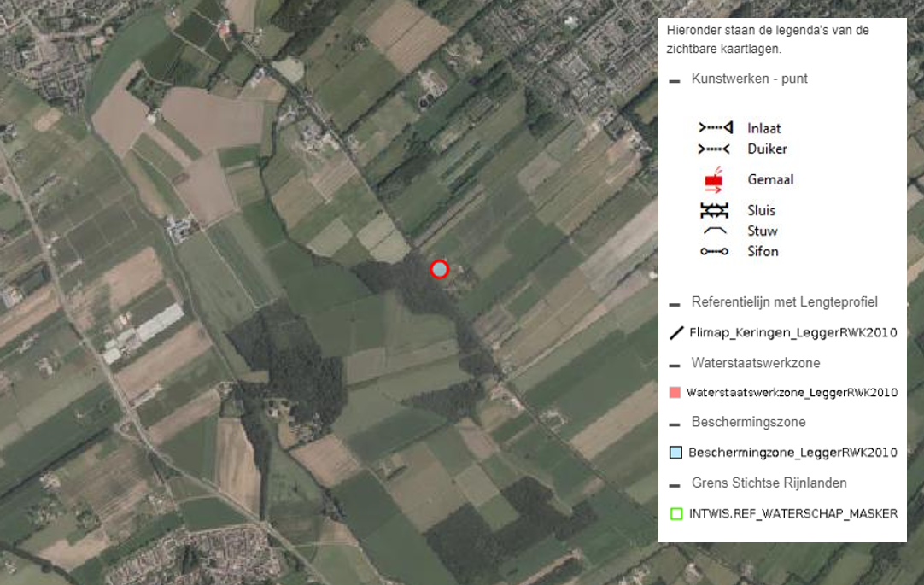Click the green outlined waterschap masker swatch

pos(676,514)
